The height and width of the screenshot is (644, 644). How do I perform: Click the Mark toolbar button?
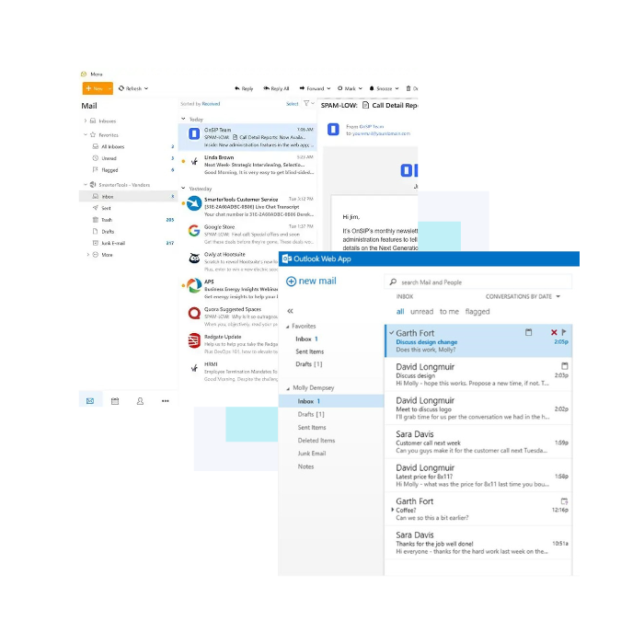pyautogui.click(x=347, y=88)
